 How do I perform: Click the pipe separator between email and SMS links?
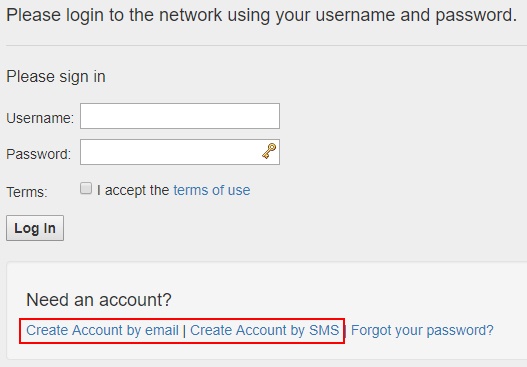point(184,331)
